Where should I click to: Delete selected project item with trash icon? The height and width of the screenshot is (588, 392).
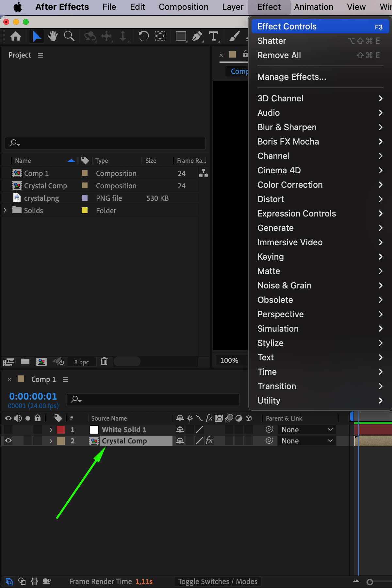pyautogui.click(x=104, y=361)
